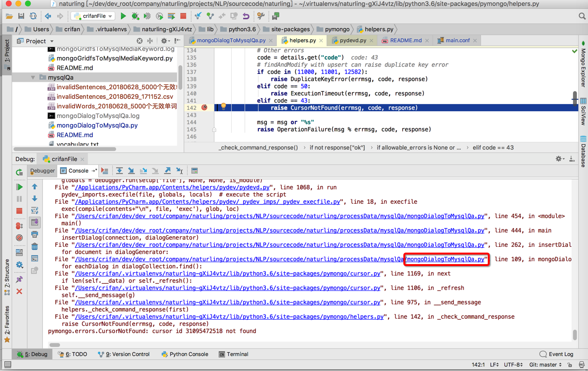Toggle Scroll to End in the console
The image size is (588, 371).
click(x=35, y=222)
